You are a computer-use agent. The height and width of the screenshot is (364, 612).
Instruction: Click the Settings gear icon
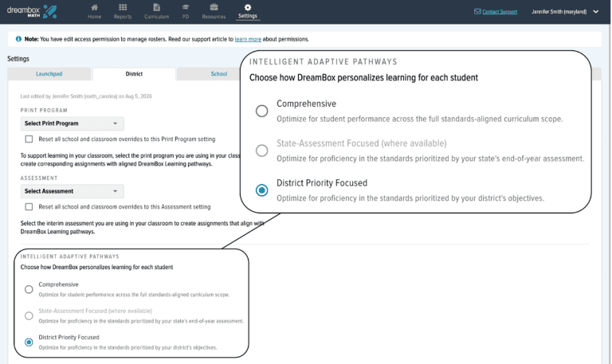click(x=248, y=7)
